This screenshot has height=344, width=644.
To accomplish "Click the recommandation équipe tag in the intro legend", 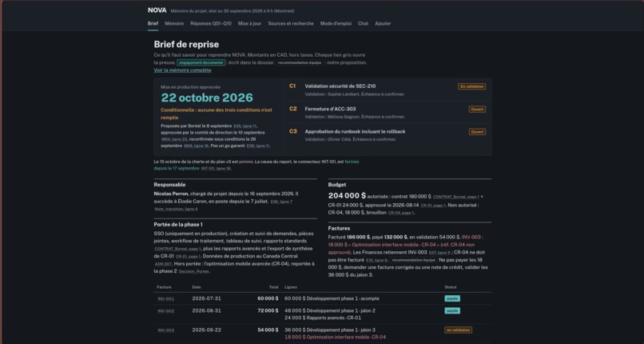I will 300,63.
